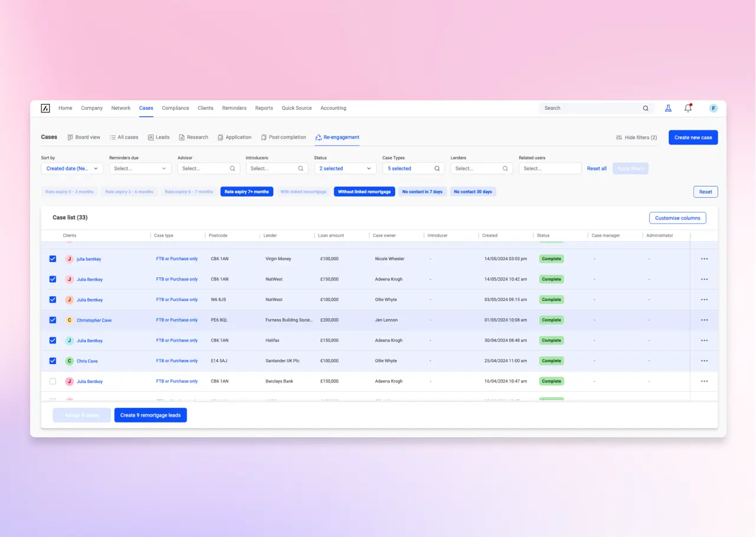The height and width of the screenshot is (537, 756).
Task: Toggle the No contact in 7 days chip
Action: pyautogui.click(x=422, y=192)
